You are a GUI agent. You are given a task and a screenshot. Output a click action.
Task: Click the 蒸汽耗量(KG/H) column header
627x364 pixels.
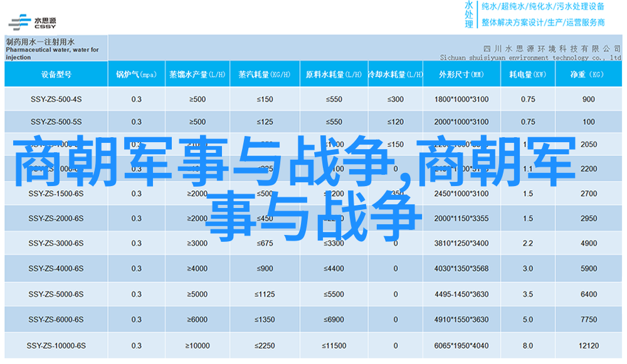(x=265, y=75)
